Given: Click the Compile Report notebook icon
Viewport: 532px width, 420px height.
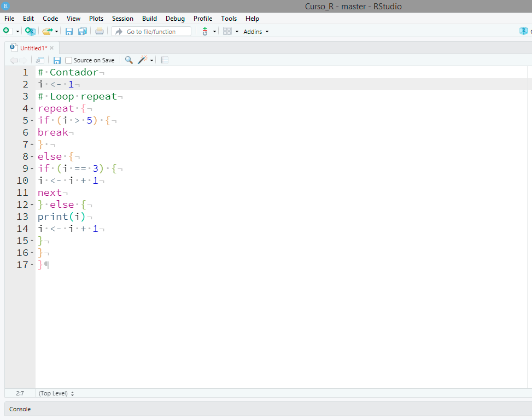Looking at the screenshot, I should (165, 60).
